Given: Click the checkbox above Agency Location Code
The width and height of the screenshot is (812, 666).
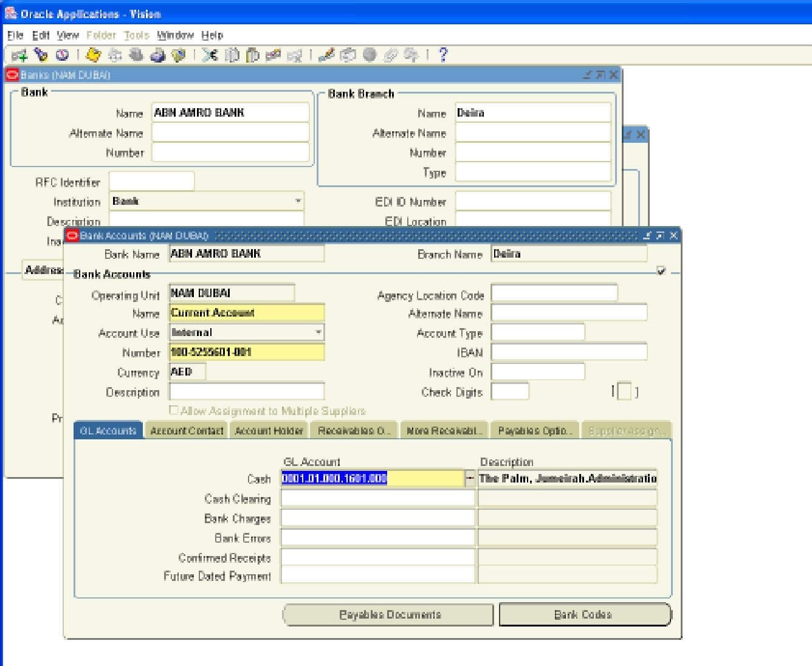Looking at the screenshot, I should (661, 272).
